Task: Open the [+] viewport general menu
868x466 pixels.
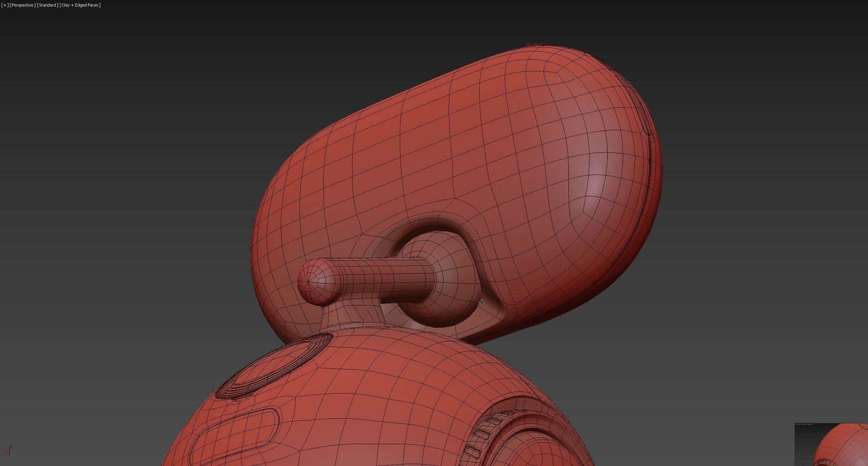Action: (x=5, y=5)
